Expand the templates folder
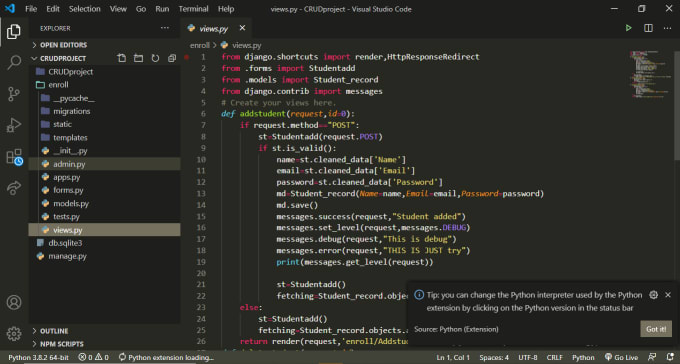This screenshot has height=364, width=680. click(x=105, y=138)
